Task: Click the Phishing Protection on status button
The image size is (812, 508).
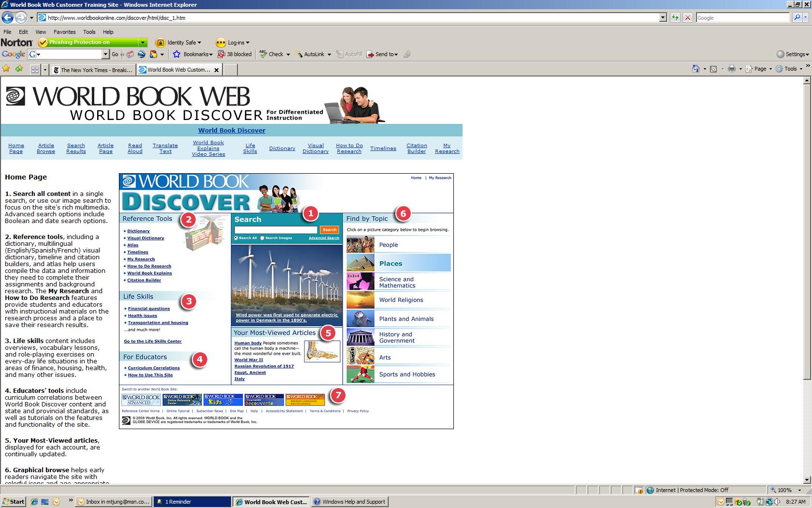Action: pyautogui.click(x=88, y=43)
